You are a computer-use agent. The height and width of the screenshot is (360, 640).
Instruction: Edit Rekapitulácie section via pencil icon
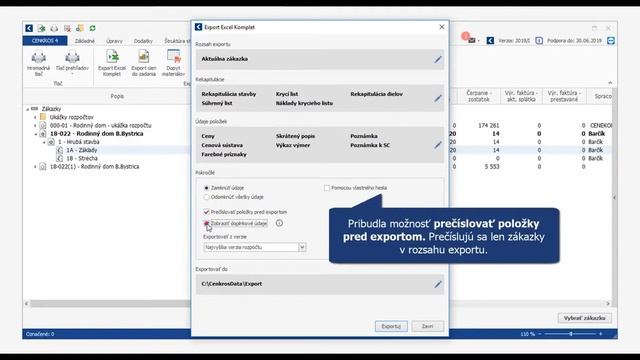438,98
